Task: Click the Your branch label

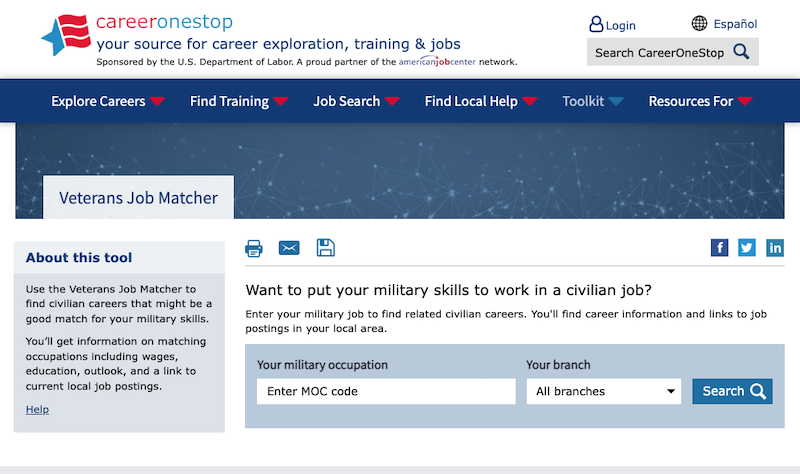Action: point(558,365)
